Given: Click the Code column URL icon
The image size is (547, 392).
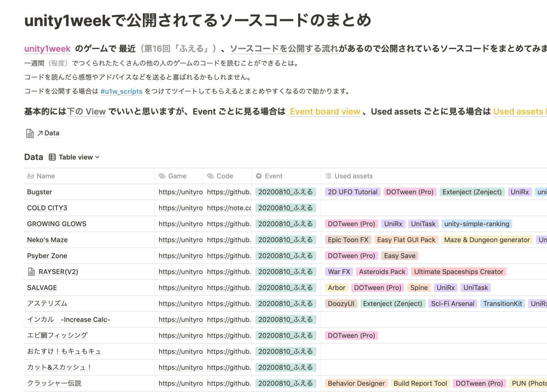Looking at the screenshot, I should (210, 176).
